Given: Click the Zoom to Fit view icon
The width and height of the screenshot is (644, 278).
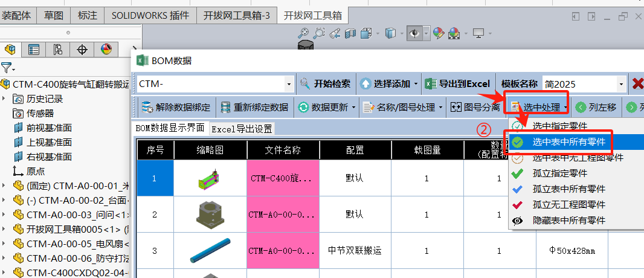Looking at the screenshot, I should (303, 33).
